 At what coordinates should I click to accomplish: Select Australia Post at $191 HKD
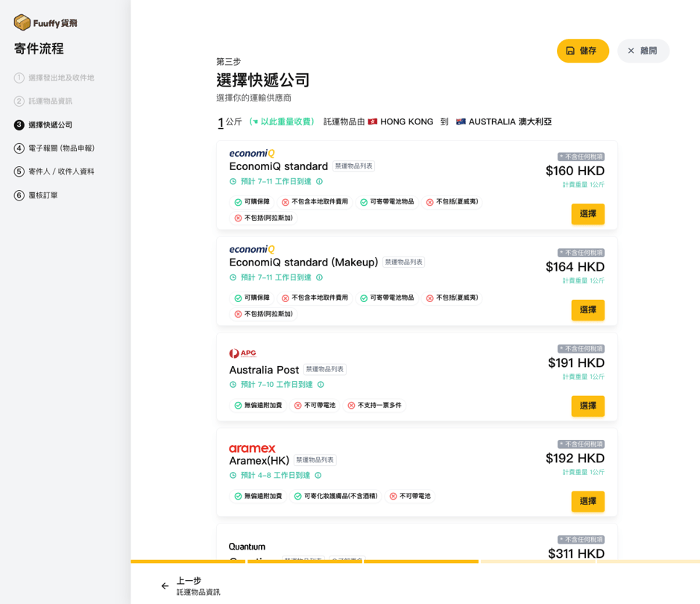tap(587, 406)
